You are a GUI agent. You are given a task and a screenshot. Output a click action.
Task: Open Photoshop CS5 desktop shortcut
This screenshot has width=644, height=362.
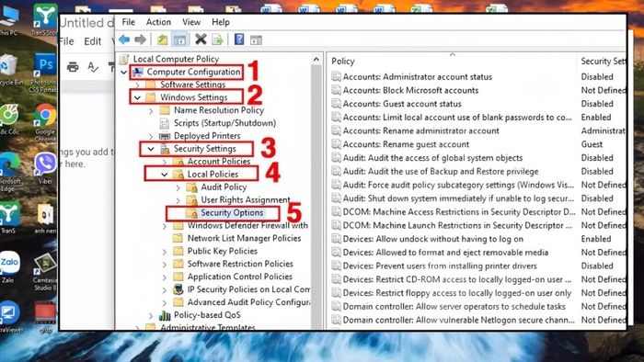pyautogui.click(x=44, y=73)
